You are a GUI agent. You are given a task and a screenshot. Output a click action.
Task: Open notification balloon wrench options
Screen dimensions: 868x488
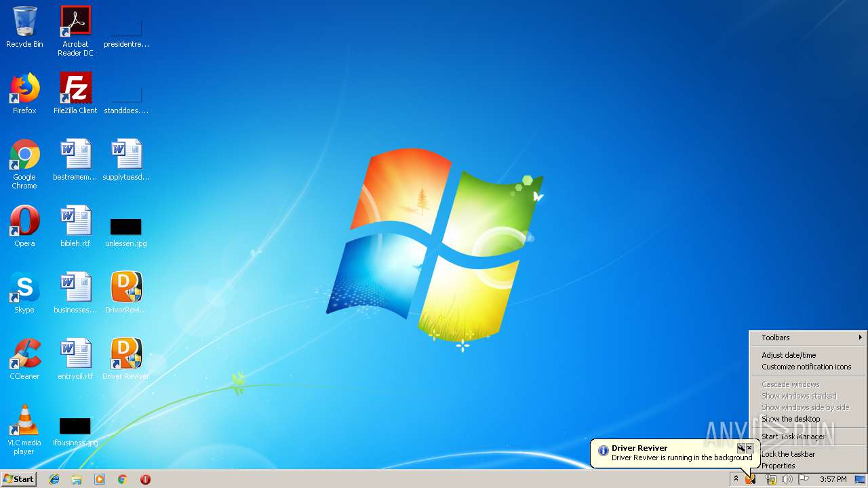coord(741,448)
